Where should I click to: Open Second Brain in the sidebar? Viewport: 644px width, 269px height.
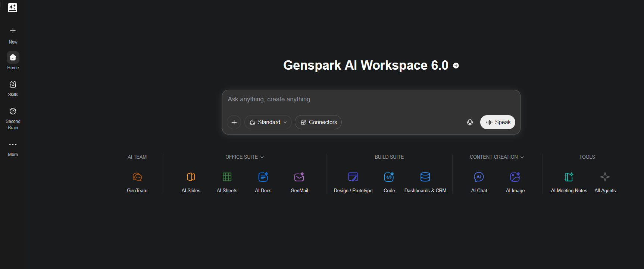pos(13,118)
